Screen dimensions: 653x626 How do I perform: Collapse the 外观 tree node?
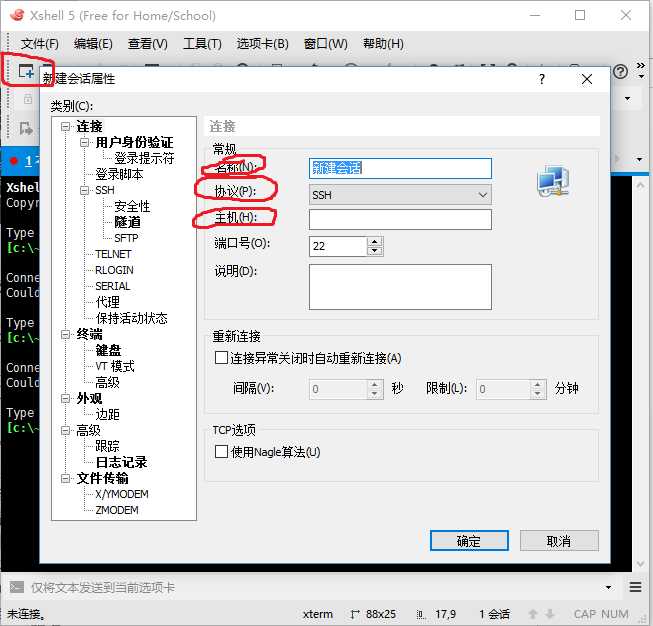click(65, 398)
